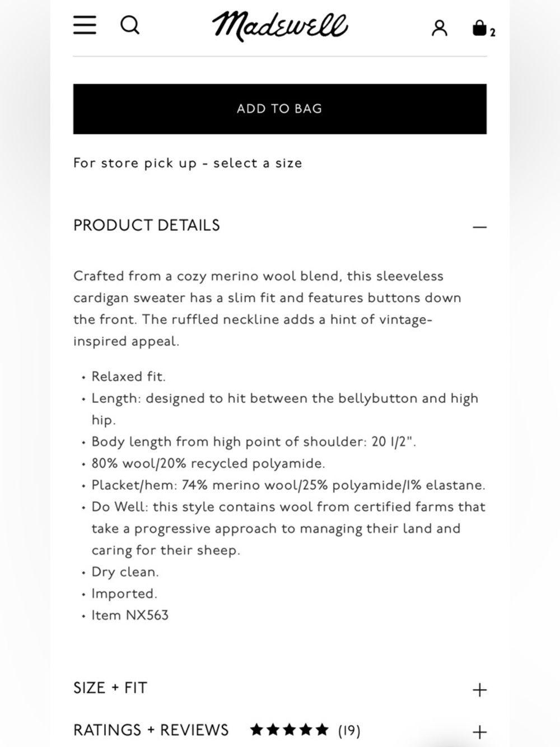Image resolution: width=560 pixels, height=747 pixels.
Task: Click the product description paragraph
Action: 267,309
